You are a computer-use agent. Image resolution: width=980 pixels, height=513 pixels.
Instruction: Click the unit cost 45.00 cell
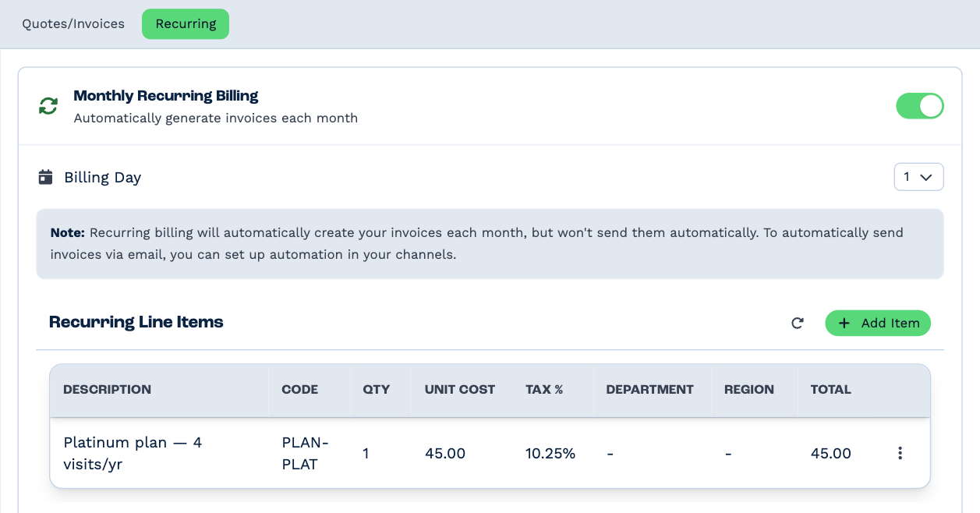coord(445,453)
